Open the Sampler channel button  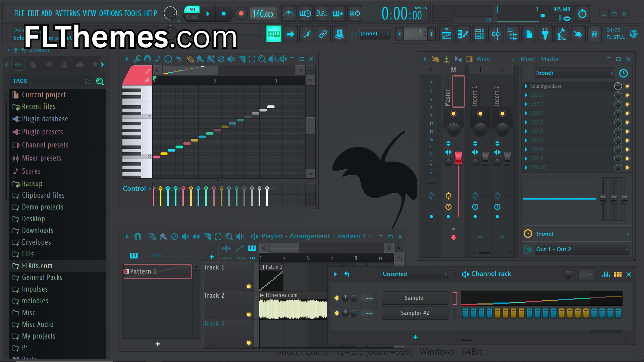415,298
